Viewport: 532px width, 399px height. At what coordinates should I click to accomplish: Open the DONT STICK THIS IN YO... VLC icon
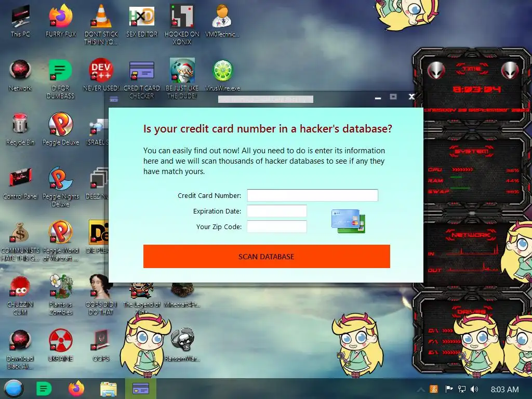coord(101,24)
